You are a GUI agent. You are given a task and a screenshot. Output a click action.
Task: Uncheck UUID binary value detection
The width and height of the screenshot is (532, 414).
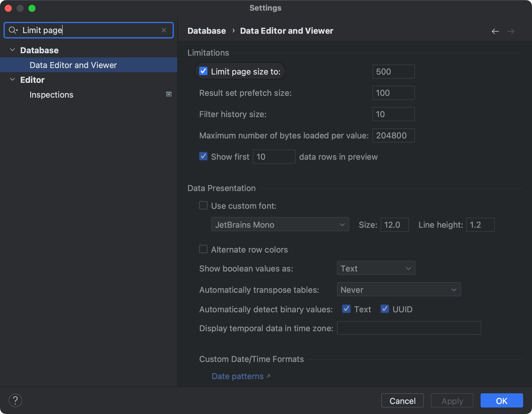point(385,309)
